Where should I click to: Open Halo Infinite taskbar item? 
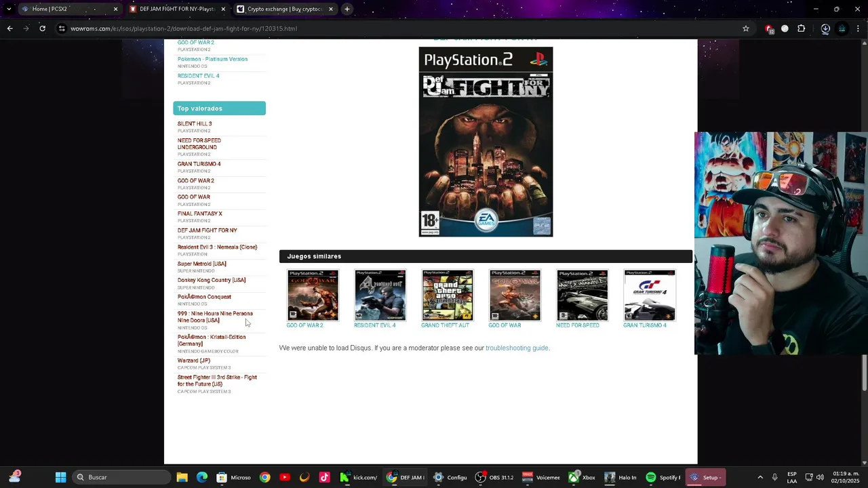tap(620, 477)
